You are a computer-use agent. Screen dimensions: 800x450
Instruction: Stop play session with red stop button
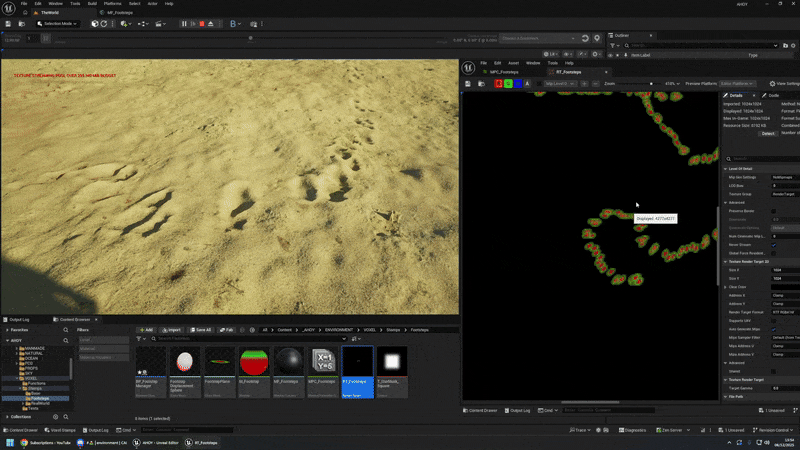tap(202, 23)
